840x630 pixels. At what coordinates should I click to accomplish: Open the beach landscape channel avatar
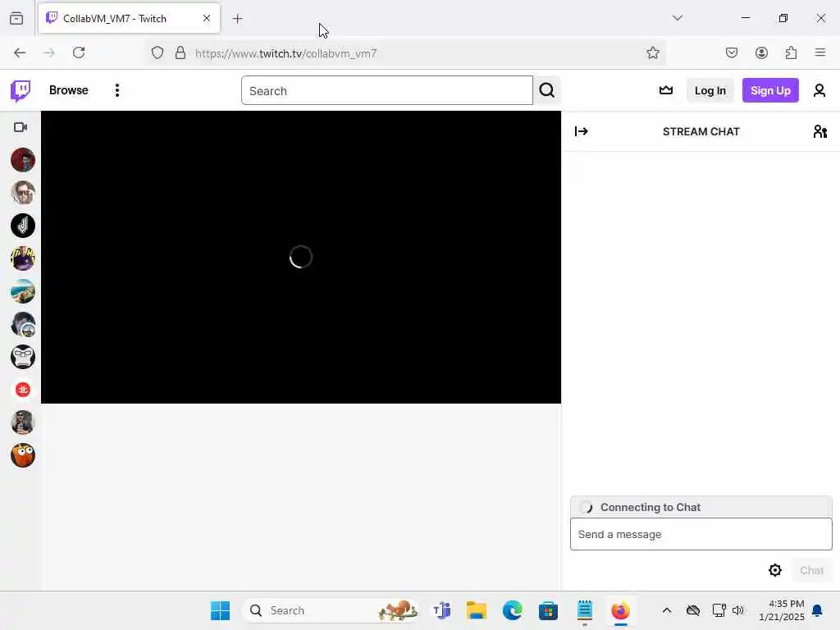(22, 291)
